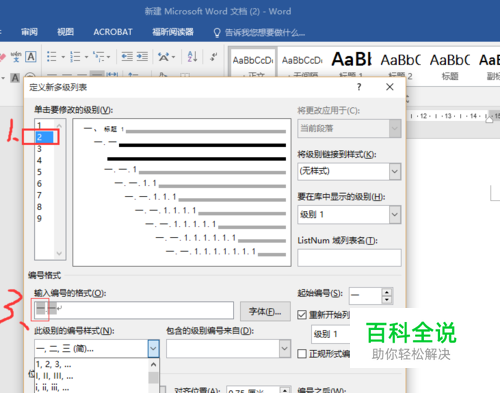
Task: Open 将更改应用于 dropdown
Action: click(395, 128)
